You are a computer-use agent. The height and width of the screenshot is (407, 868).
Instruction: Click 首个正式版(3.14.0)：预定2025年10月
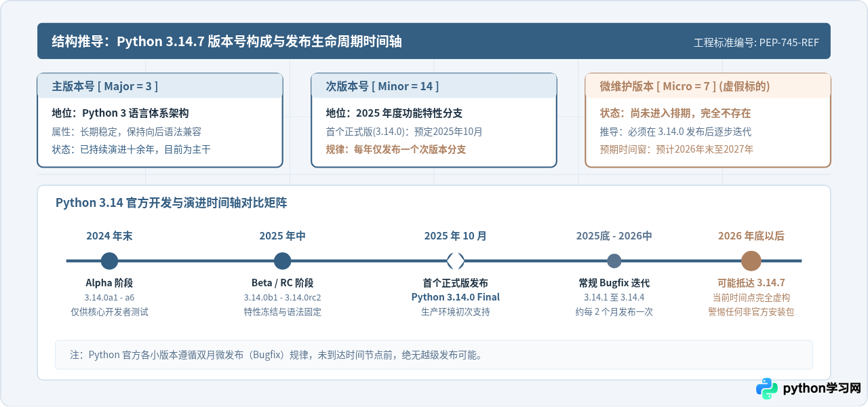[404, 132]
